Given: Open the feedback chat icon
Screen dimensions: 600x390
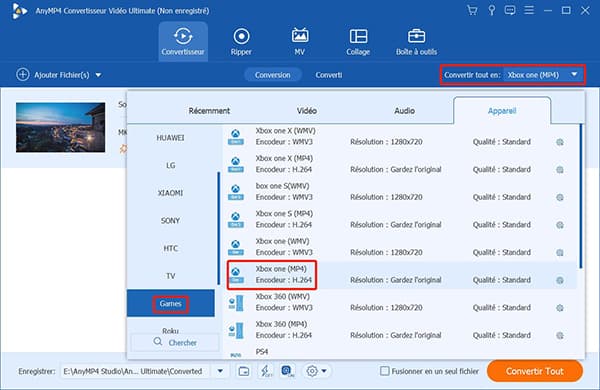Looking at the screenshot, I should [x=510, y=10].
